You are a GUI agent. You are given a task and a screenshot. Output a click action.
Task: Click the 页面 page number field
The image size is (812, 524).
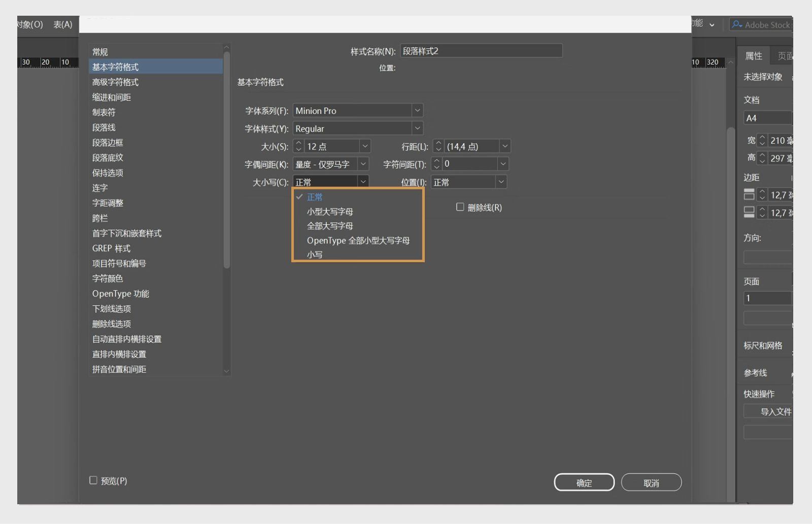768,298
